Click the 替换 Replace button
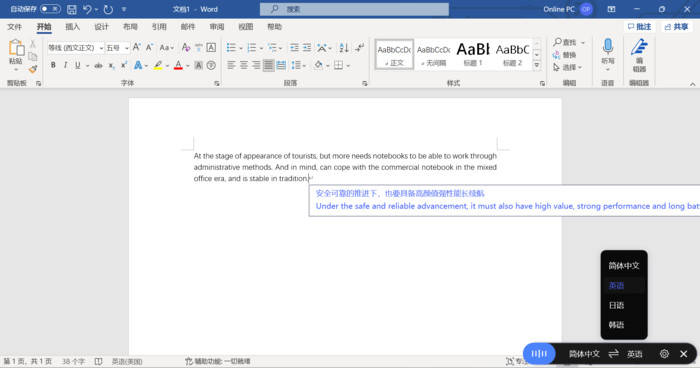The width and height of the screenshot is (700, 368). click(565, 55)
